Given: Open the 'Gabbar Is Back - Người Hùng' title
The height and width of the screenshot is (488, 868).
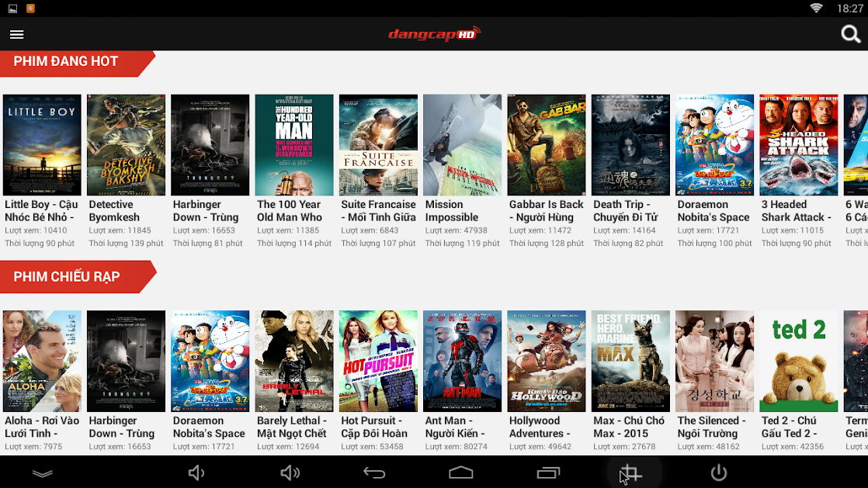Looking at the screenshot, I should 547,211.
